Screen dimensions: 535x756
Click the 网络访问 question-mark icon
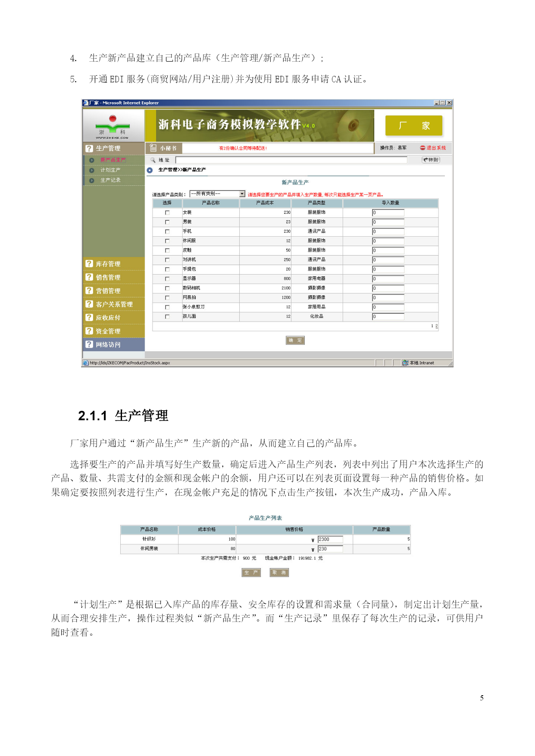(89, 344)
